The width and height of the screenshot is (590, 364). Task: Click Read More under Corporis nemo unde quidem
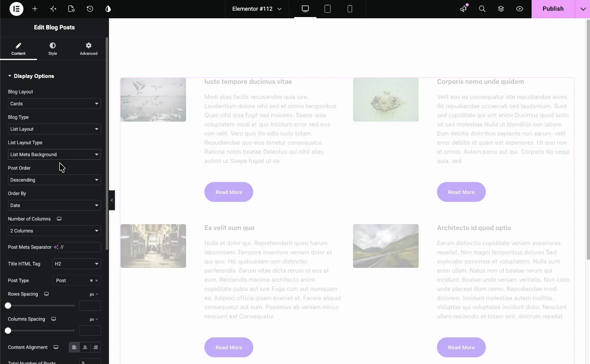click(x=461, y=192)
